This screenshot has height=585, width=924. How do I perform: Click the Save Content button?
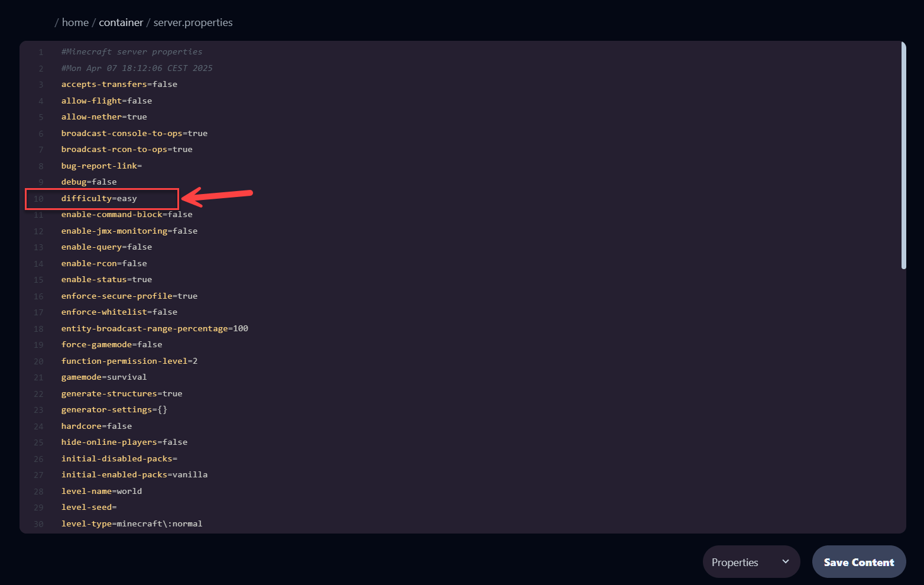858,562
